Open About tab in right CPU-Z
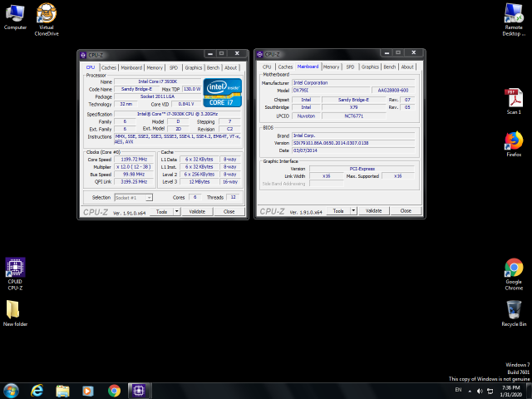 (x=407, y=66)
